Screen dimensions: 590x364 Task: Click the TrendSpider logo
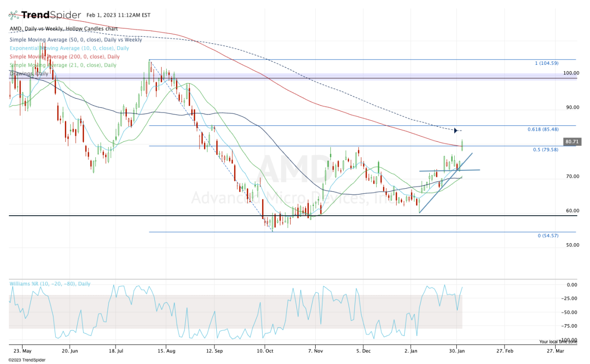point(45,15)
